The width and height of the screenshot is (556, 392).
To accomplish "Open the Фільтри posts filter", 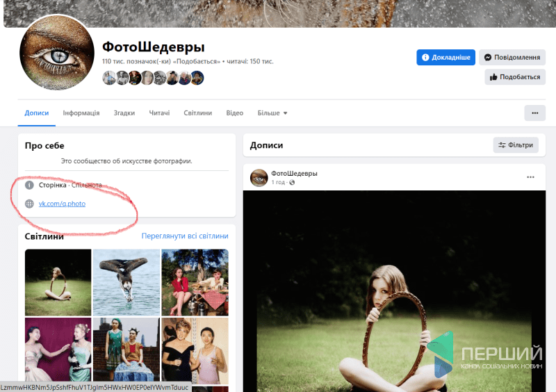I will click(516, 145).
